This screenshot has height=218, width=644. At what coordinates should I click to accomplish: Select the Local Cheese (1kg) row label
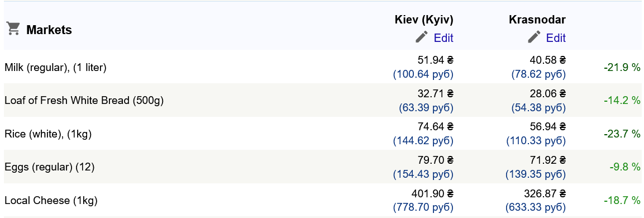(x=51, y=201)
